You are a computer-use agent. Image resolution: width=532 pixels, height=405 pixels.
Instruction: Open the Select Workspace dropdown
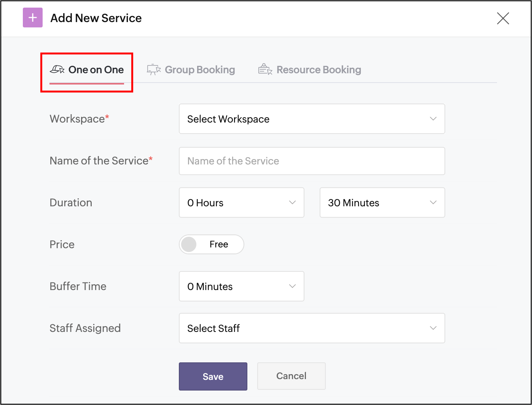coord(311,119)
